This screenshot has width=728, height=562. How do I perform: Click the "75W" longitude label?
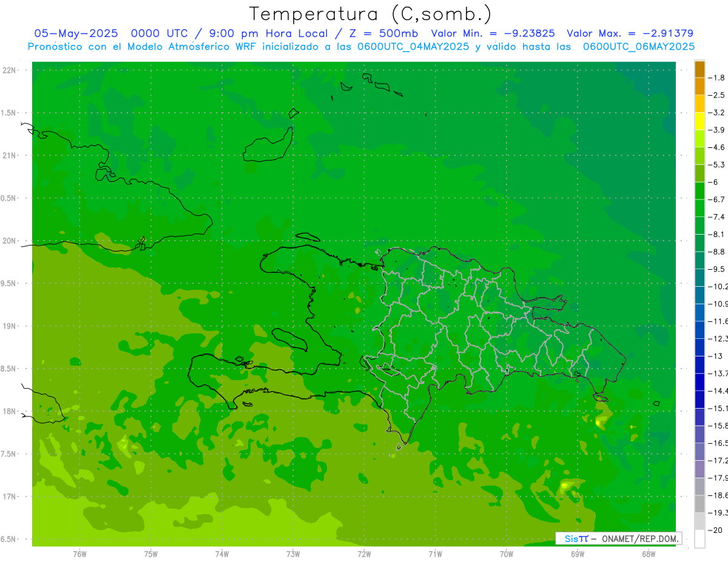point(151,554)
